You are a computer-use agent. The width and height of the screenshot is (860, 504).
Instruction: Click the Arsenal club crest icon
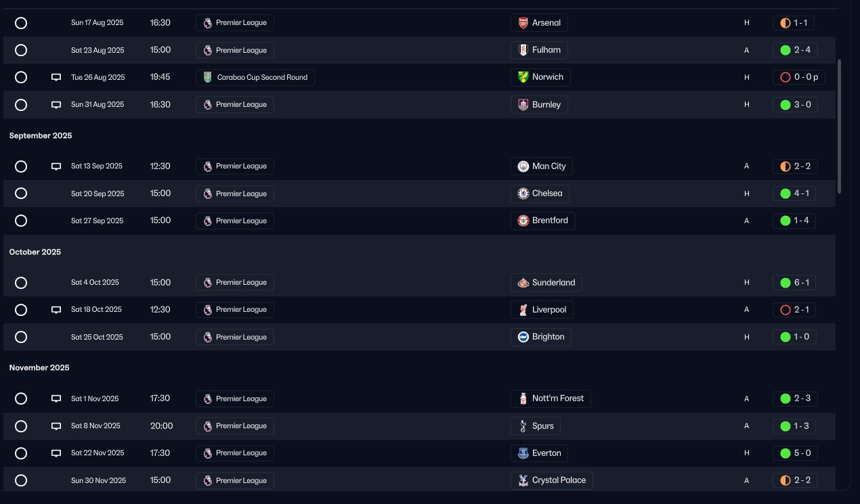[x=523, y=23]
